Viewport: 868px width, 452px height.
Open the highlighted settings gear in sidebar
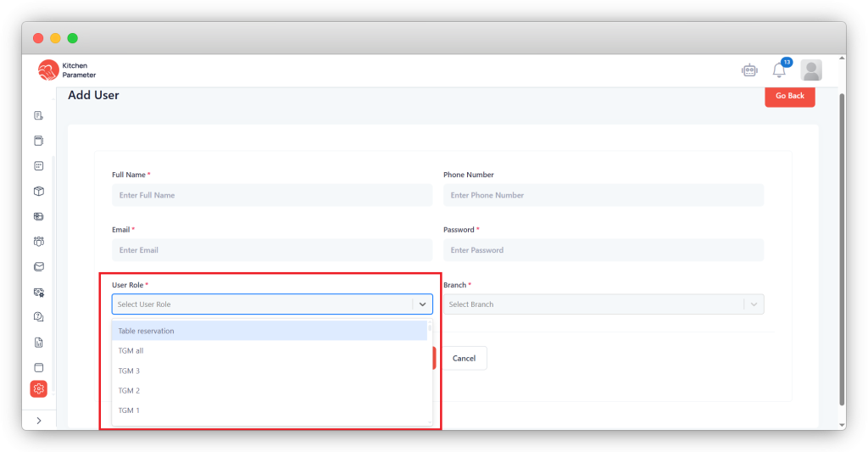pos(38,388)
